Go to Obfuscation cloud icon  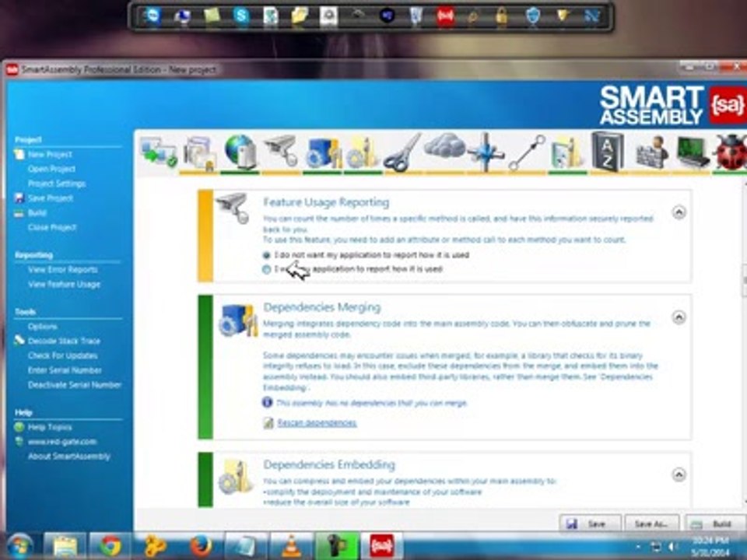[x=444, y=145]
